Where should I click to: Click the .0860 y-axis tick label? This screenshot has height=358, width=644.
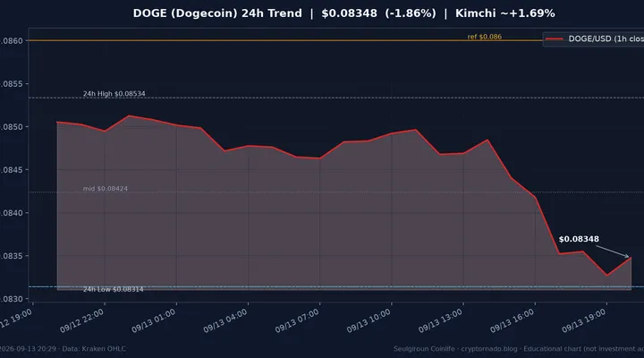pos(12,40)
